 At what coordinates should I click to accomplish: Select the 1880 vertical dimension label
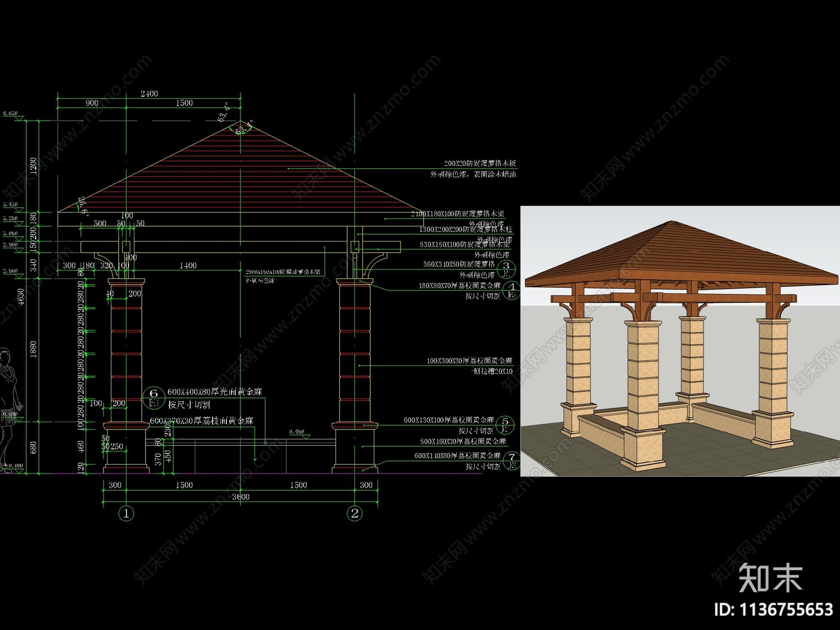coord(34,349)
